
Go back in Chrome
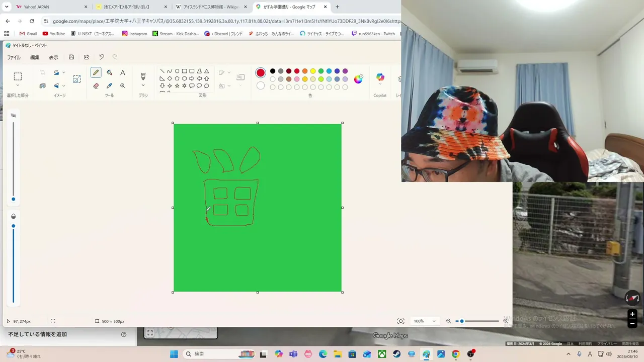click(x=8, y=21)
